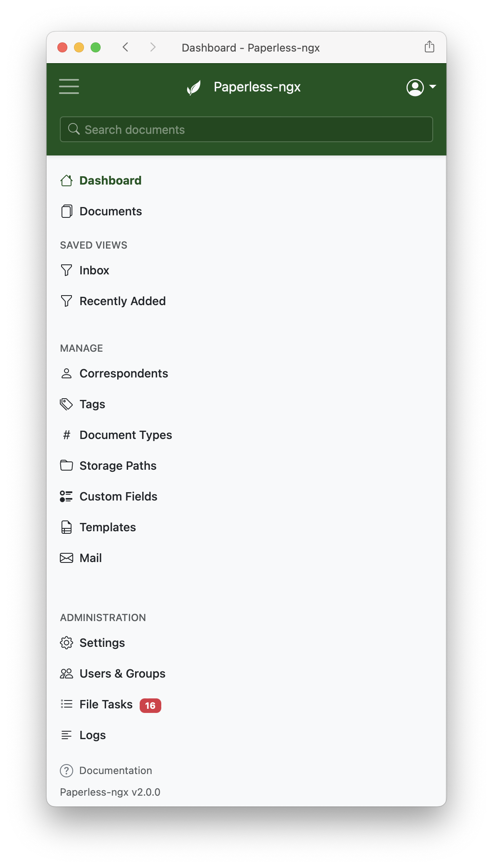Click the Tags icon
This screenshot has height=868, width=493.
pos(67,404)
